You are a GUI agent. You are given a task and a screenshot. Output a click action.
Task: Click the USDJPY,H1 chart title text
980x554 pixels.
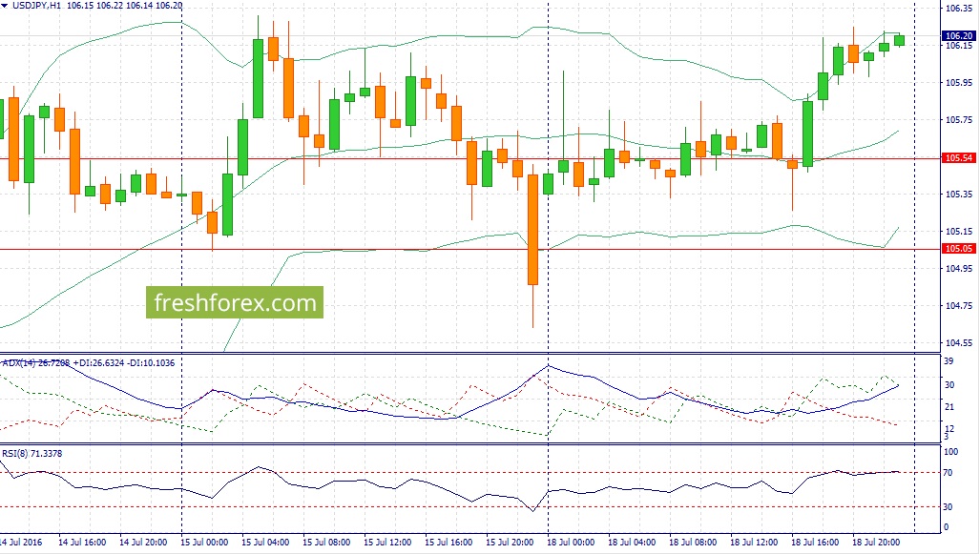click(x=37, y=5)
